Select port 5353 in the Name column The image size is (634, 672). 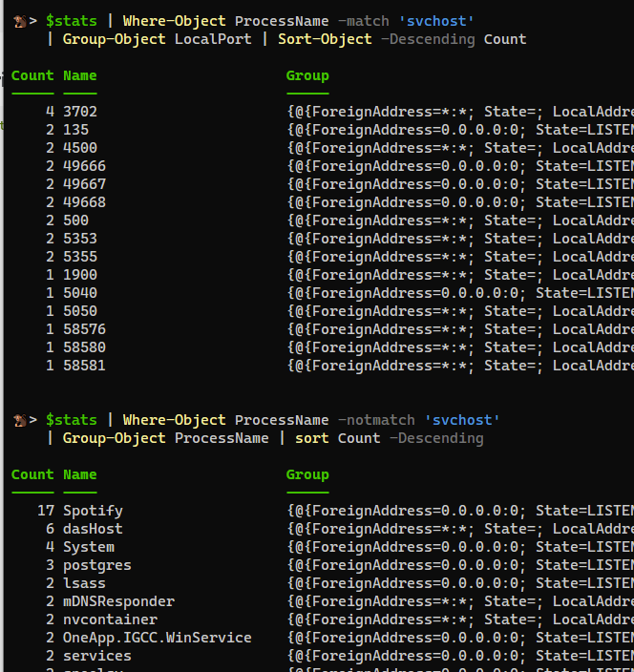tap(80, 239)
